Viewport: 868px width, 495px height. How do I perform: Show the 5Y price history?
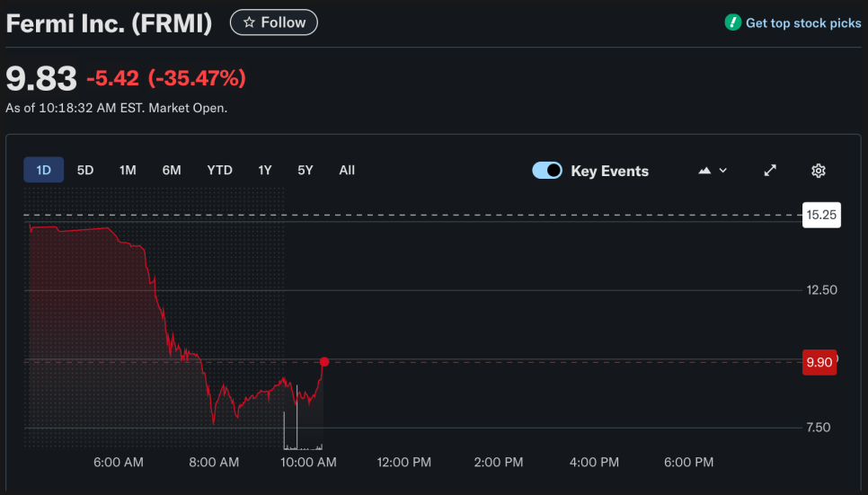[306, 170]
